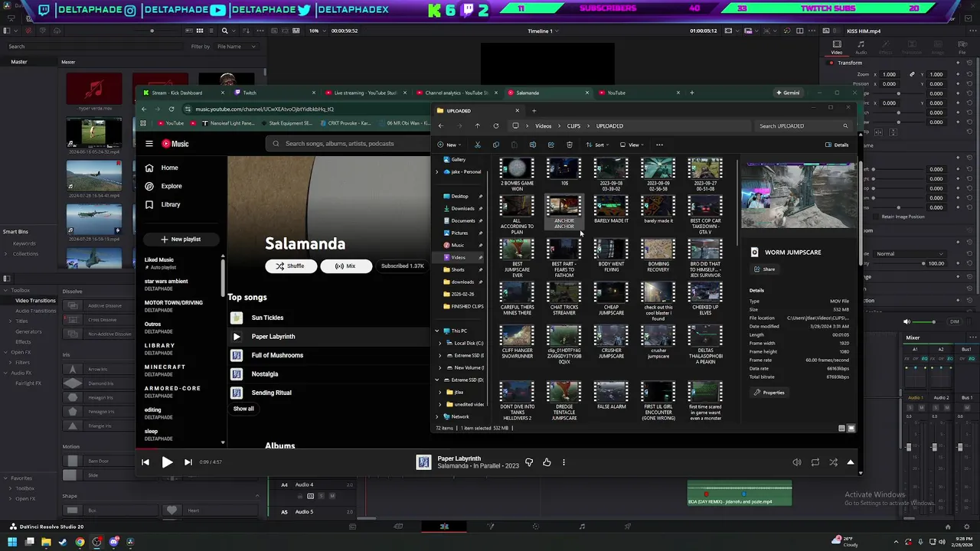The image size is (980, 551).
Task: Expand the Network tree node in Explorer
Action: click(437, 416)
